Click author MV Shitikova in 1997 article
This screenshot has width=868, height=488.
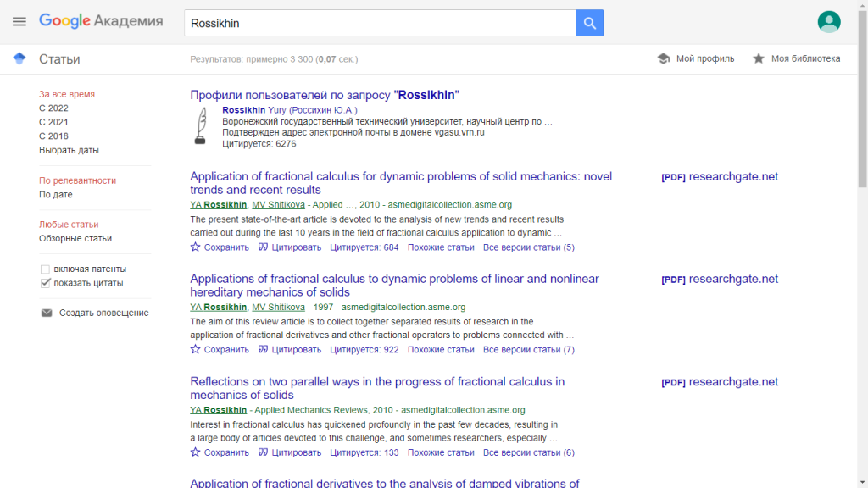tap(278, 307)
